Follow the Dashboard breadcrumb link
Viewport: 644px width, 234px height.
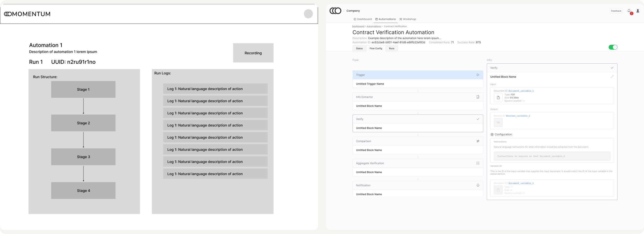click(358, 26)
